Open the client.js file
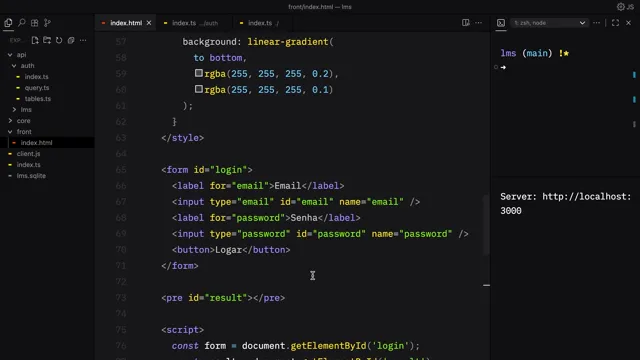Screen dimensions: 640x360 28,153
